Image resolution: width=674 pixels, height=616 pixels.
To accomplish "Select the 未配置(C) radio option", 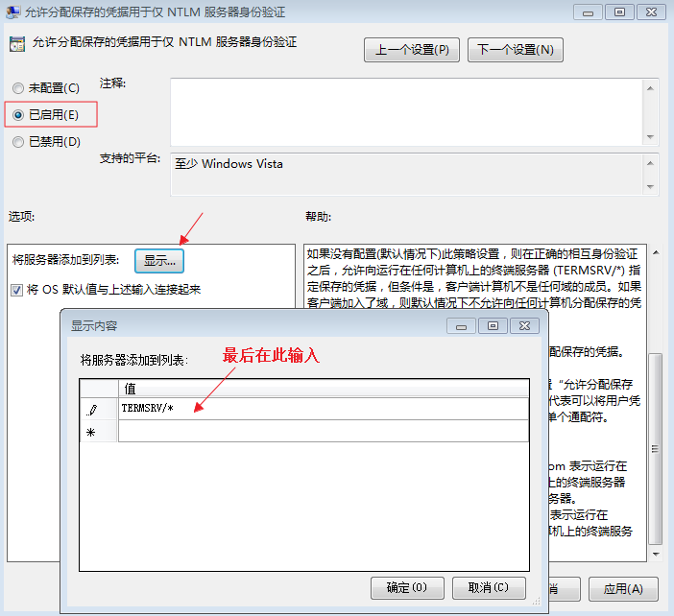I will pyautogui.click(x=18, y=87).
